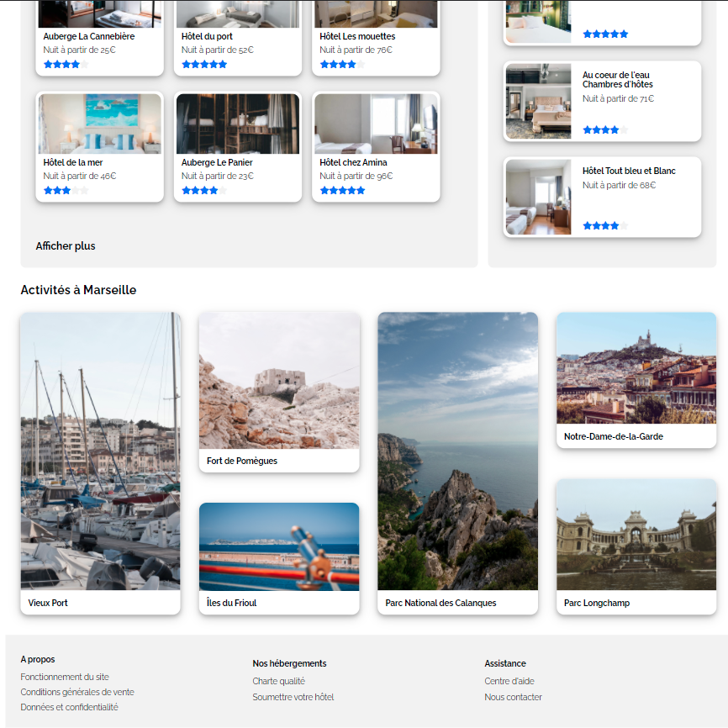The height and width of the screenshot is (728, 728).
Task: Click the price Nuit à partir de 68€
Action: tap(620, 185)
